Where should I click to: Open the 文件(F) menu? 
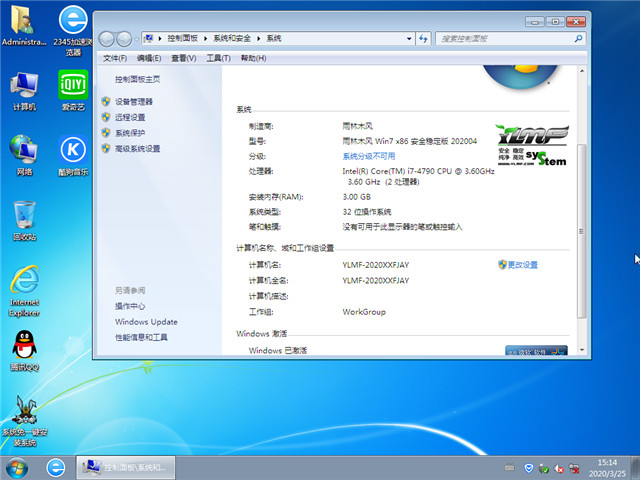tap(115, 58)
